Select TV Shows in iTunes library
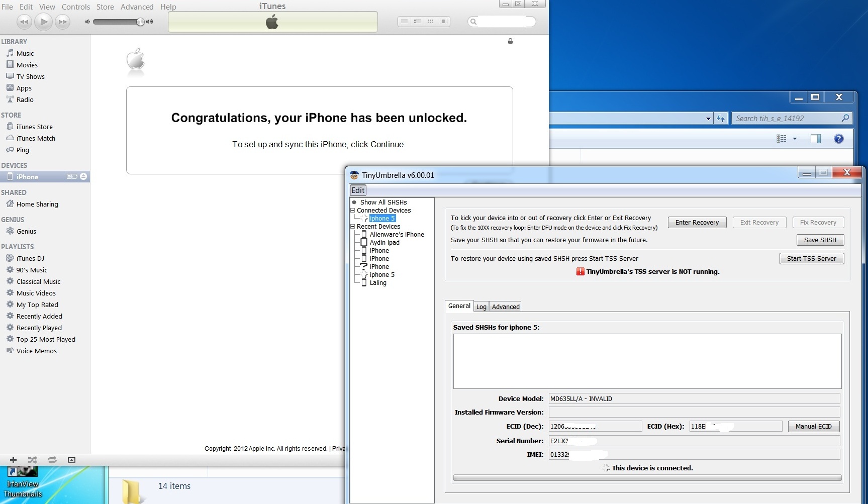Screen dimensions: 868x504 tap(31, 76)
